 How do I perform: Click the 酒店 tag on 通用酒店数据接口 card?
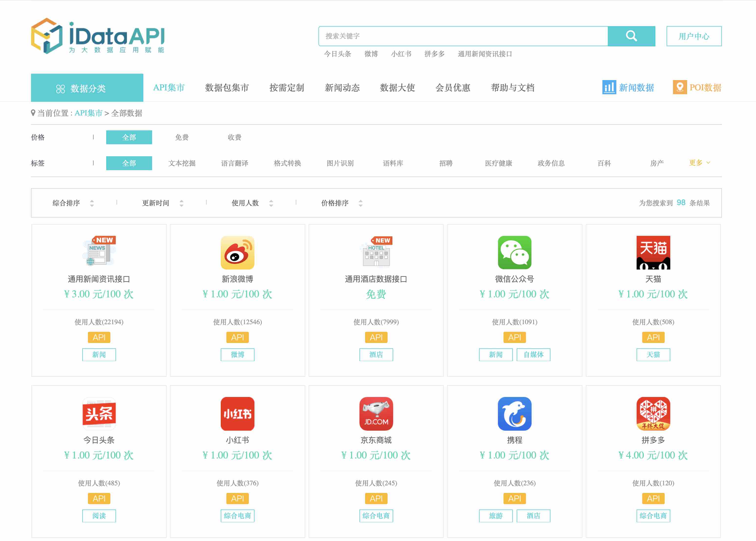point(376,354)
